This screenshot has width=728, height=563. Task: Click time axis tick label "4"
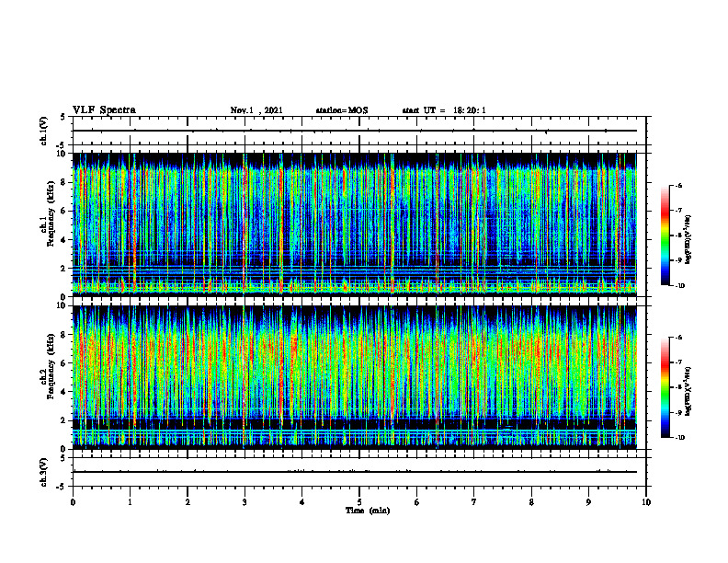pos(301,502)
